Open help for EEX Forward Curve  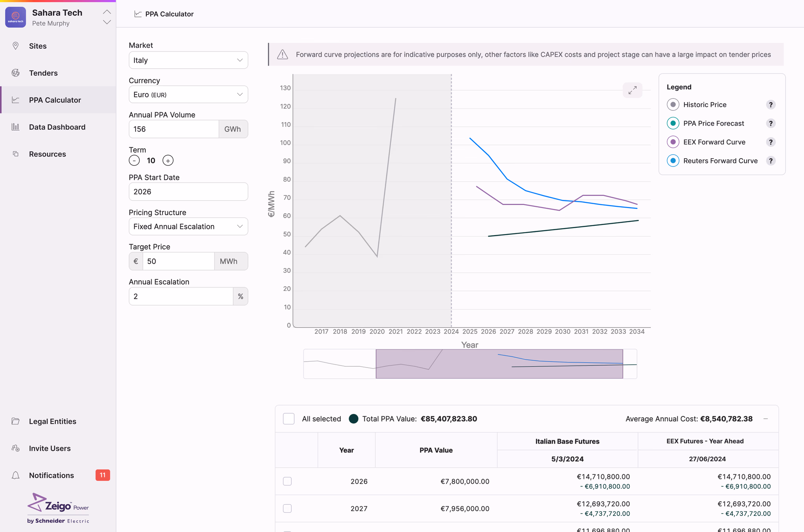pos(771,142)
